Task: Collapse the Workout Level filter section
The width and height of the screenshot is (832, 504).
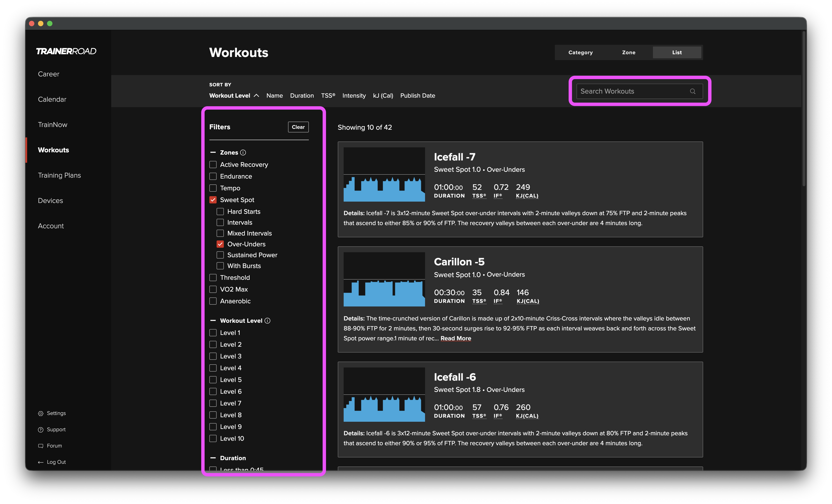Action: [x=213, y=321]
